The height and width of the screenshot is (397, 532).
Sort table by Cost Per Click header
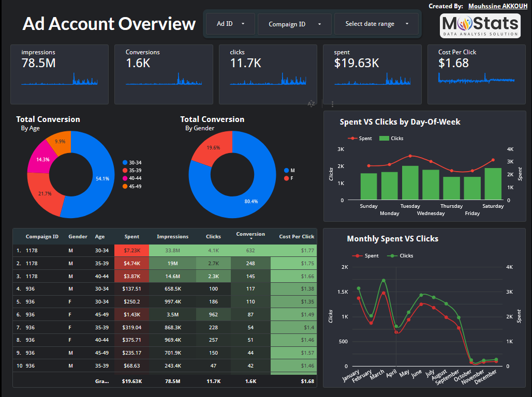click(x=297, y=237)
